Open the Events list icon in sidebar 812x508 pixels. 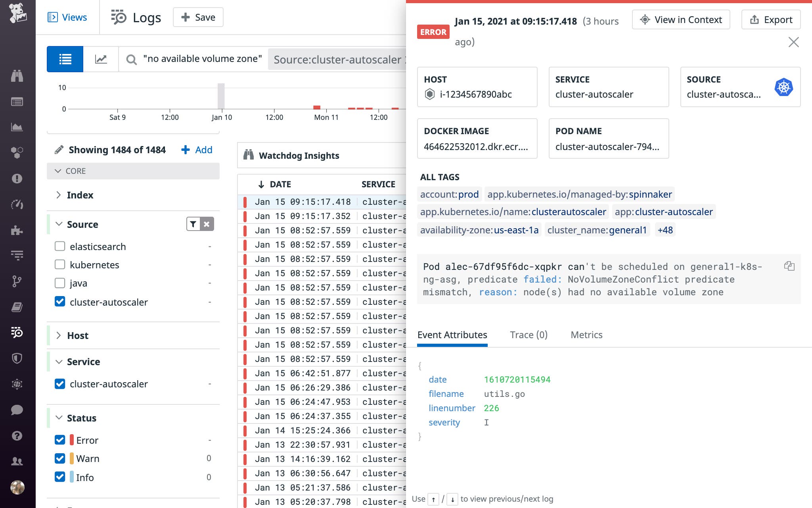coord(17,102)
